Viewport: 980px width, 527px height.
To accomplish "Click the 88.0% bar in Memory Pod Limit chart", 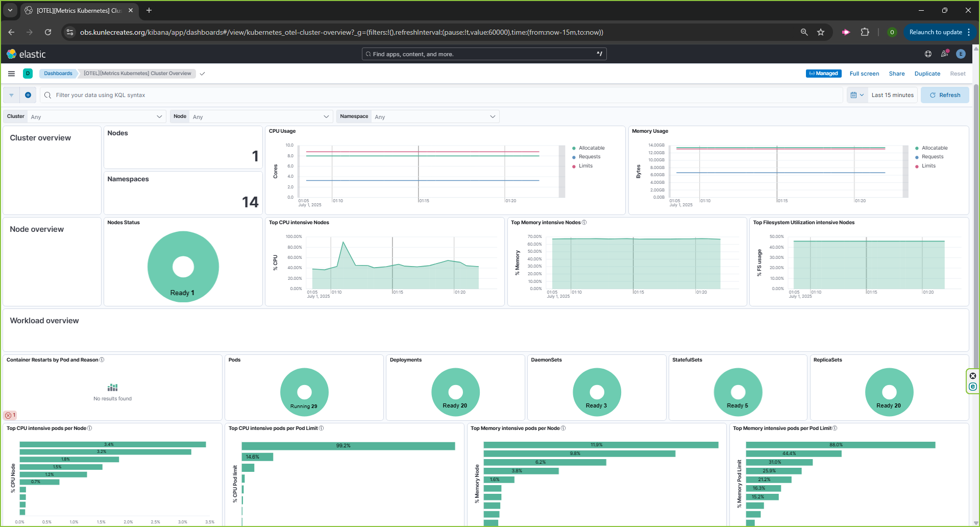I will 840,445.
